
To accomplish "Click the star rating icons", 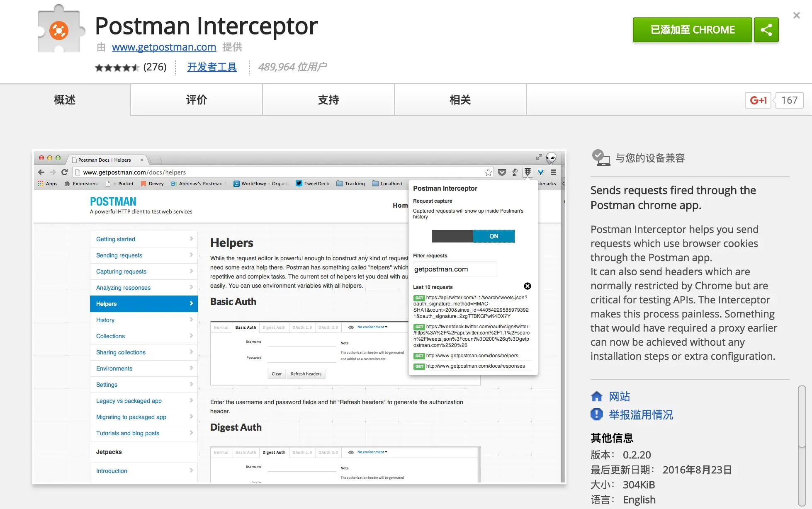I will click(117, 68).
